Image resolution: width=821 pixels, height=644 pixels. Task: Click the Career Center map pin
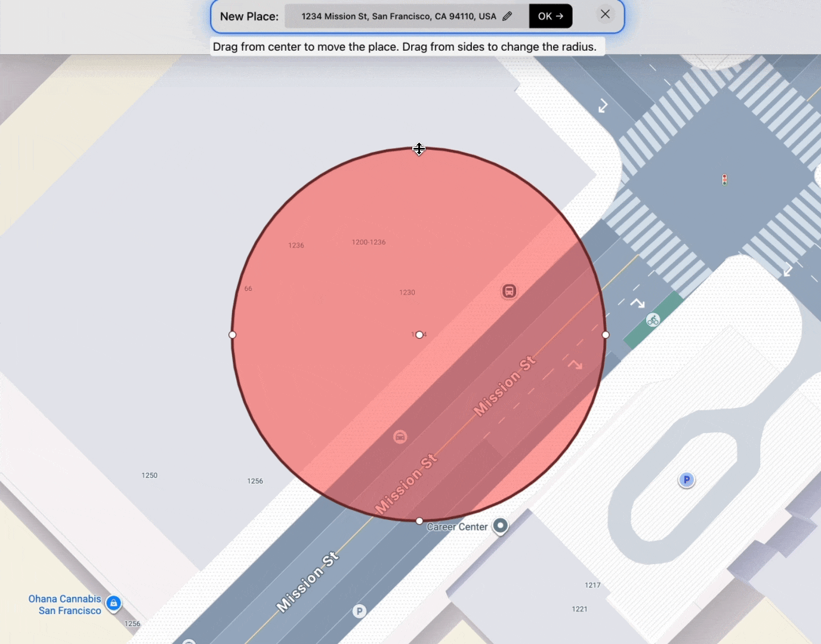point(501,525)
